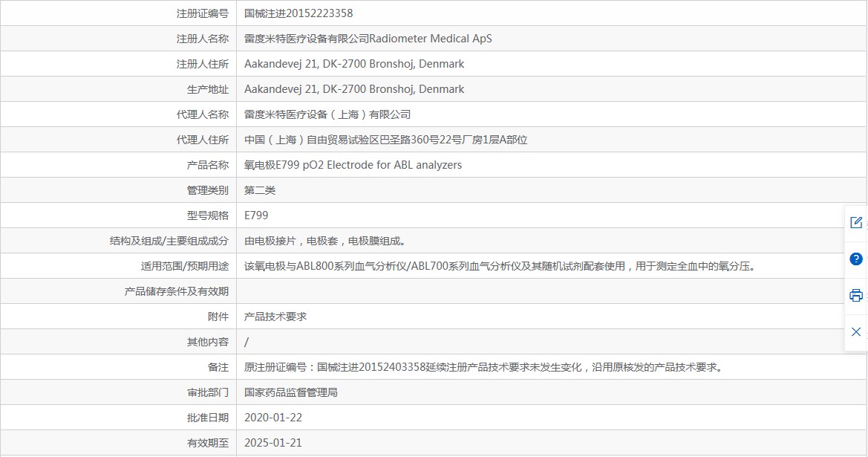
Task: Click the 审批部门 label
Action: click(x=208, y=393)
